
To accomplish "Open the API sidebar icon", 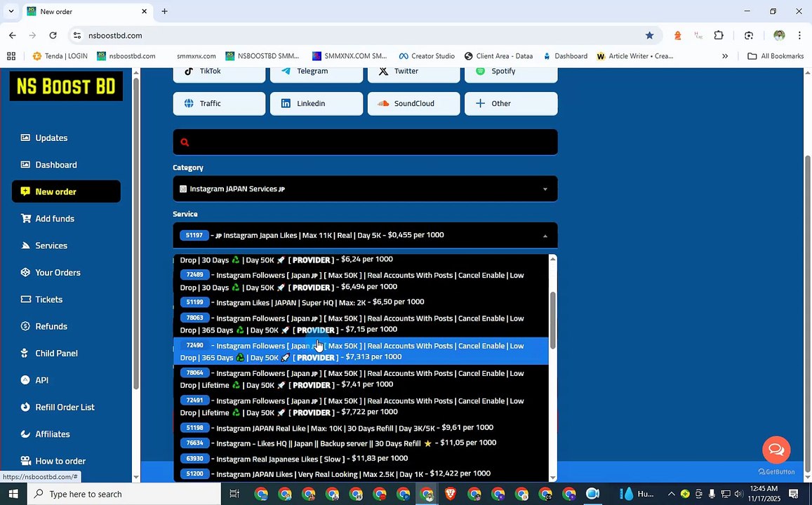I will pyautogui.click(x=25, y=379).
